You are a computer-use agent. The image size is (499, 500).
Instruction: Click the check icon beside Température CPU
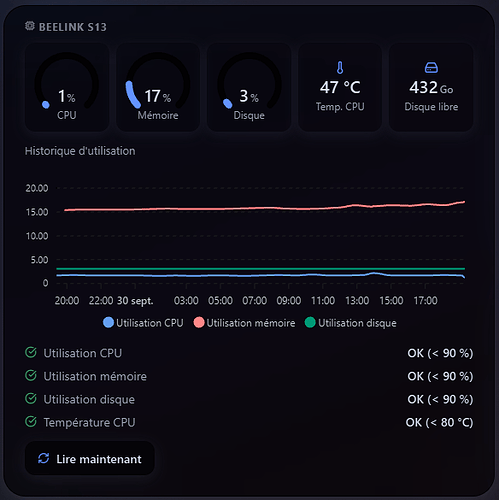pyautogui.click(x=31, y=422)
